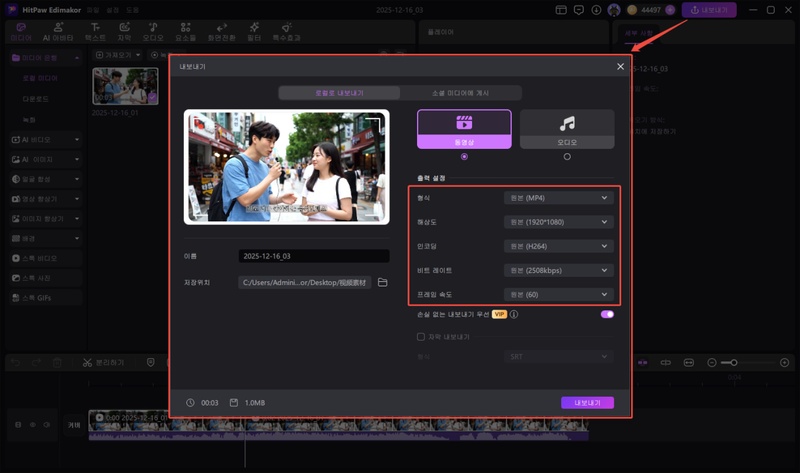Open the 화면전환 transitions tool
800x473 pixels.
(x=221, y=32)
